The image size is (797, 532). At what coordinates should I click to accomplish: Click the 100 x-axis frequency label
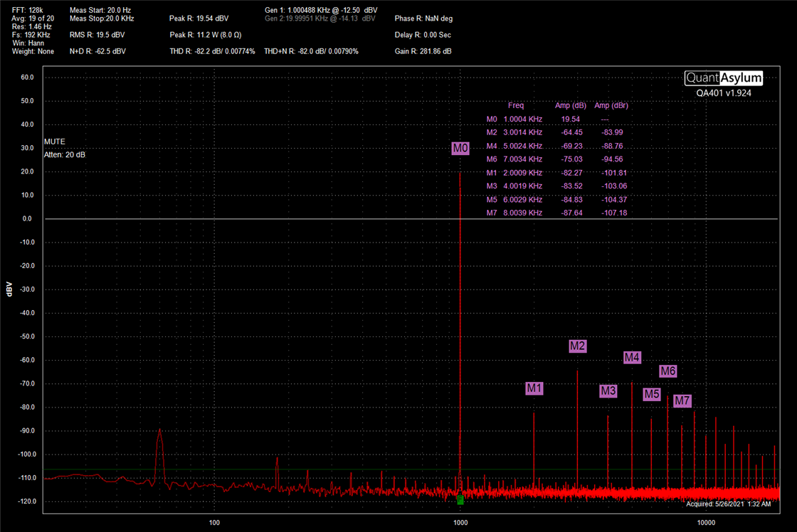pyautogui.click(x=214, y=522)
